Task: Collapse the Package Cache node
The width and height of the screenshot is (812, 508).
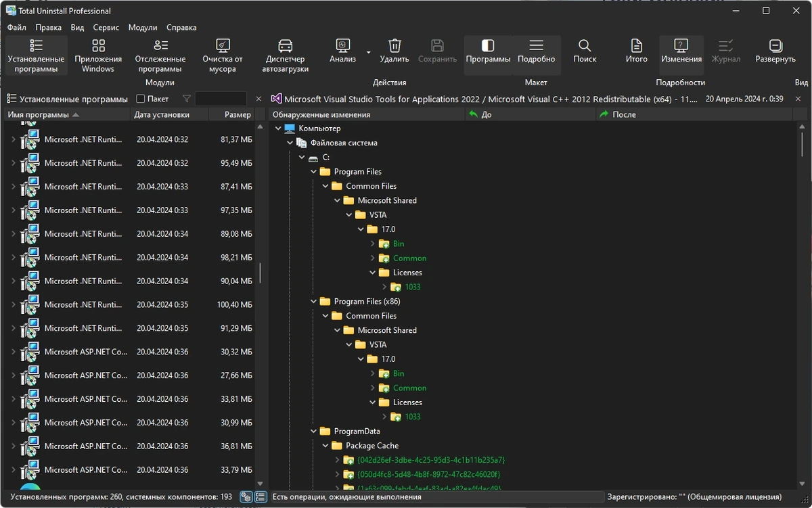Action: coord(325,446)
